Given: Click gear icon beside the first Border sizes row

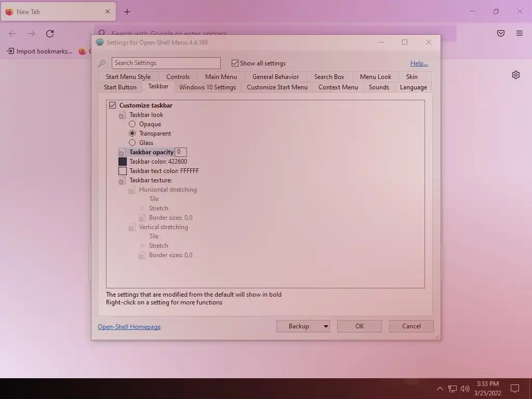Looking at the screenshot, I should click(142, 218).
